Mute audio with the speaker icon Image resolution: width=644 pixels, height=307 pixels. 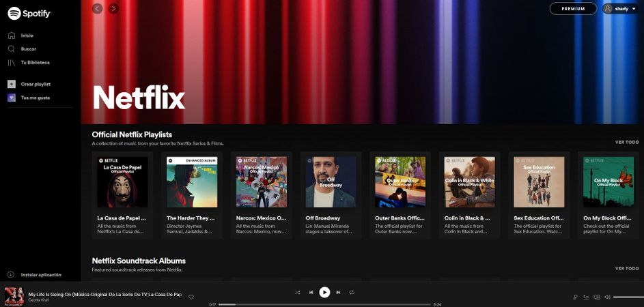pyautogui.click(x=608, y=297)
